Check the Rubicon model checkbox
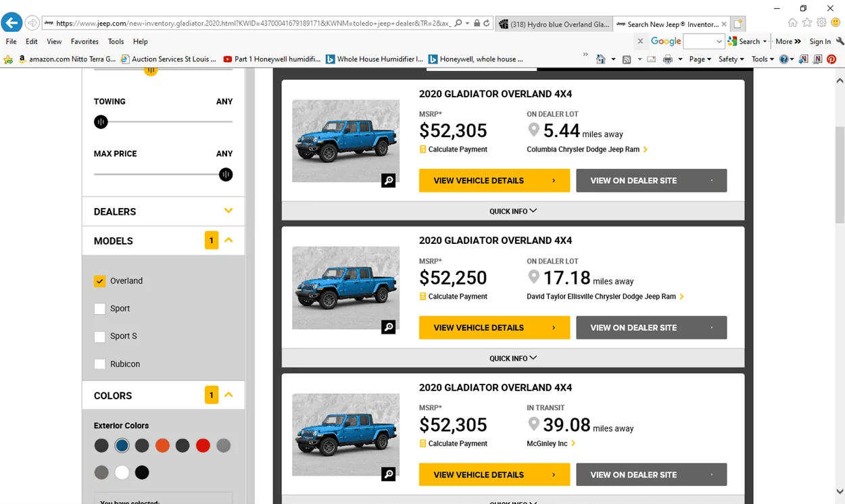 tap(100, 364)
